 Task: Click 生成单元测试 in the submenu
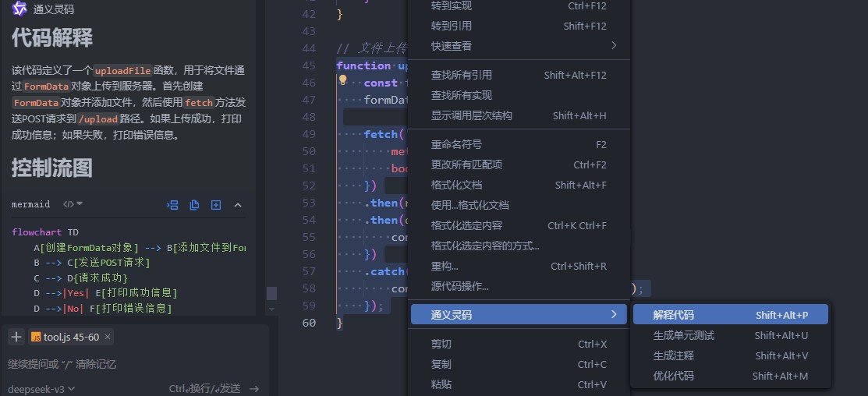[730, 335]
